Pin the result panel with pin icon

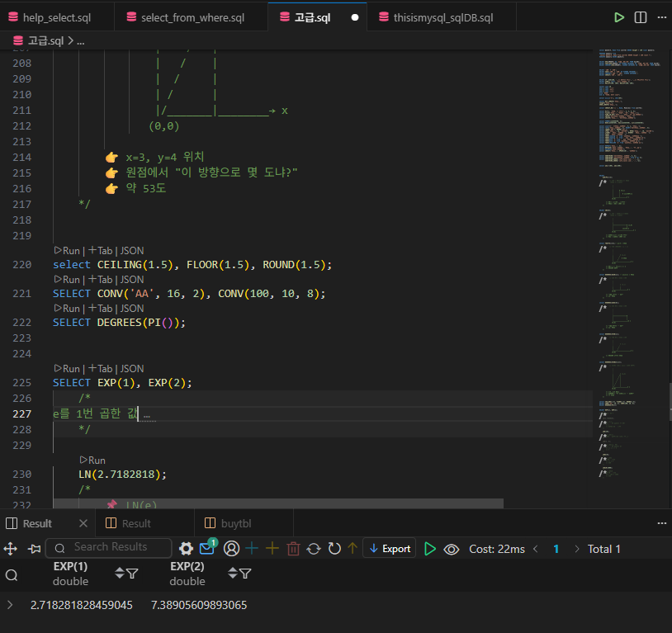pos(35,549)
